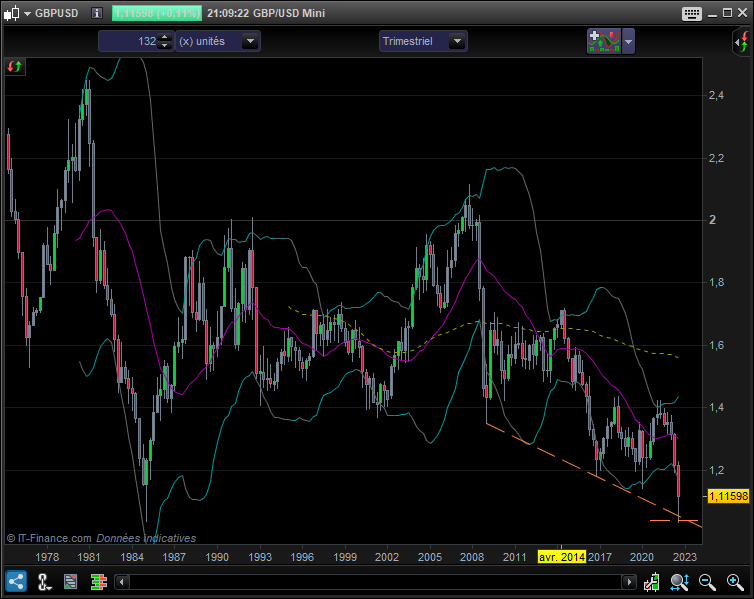Expand the indicators dropdown arrow

tap(628, 41)
